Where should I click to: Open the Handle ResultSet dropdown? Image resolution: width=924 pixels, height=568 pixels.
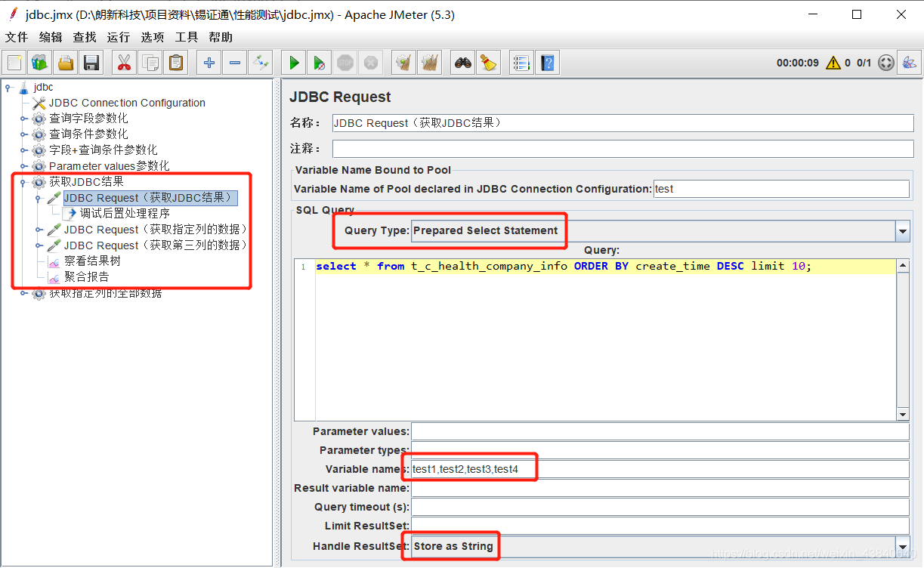[903, 546]
